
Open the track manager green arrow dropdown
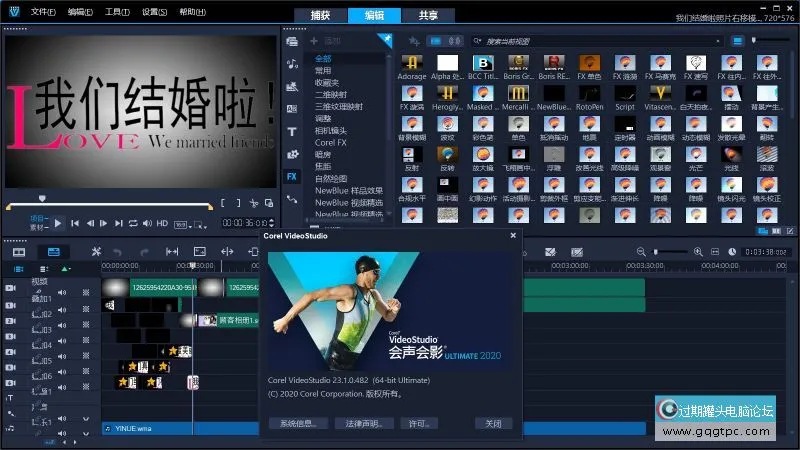66,269
